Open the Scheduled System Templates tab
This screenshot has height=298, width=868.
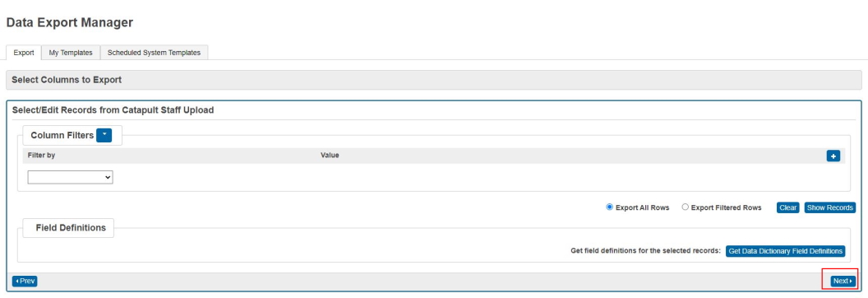154,53
